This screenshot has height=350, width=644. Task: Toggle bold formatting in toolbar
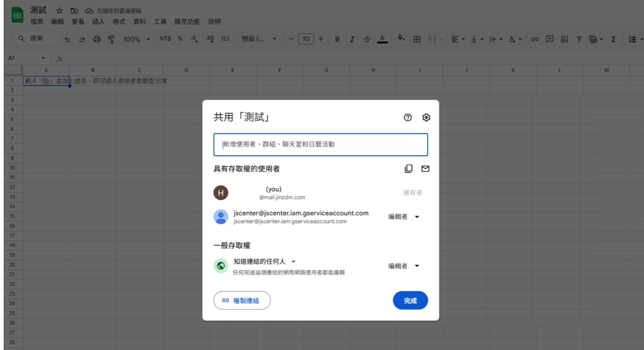tap(337, 39)
